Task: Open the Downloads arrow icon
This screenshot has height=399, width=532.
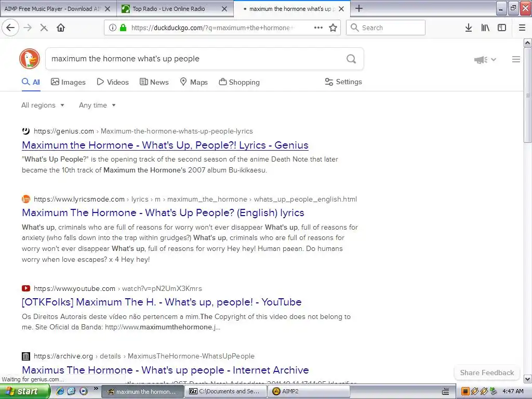Action: pos(469,28)
